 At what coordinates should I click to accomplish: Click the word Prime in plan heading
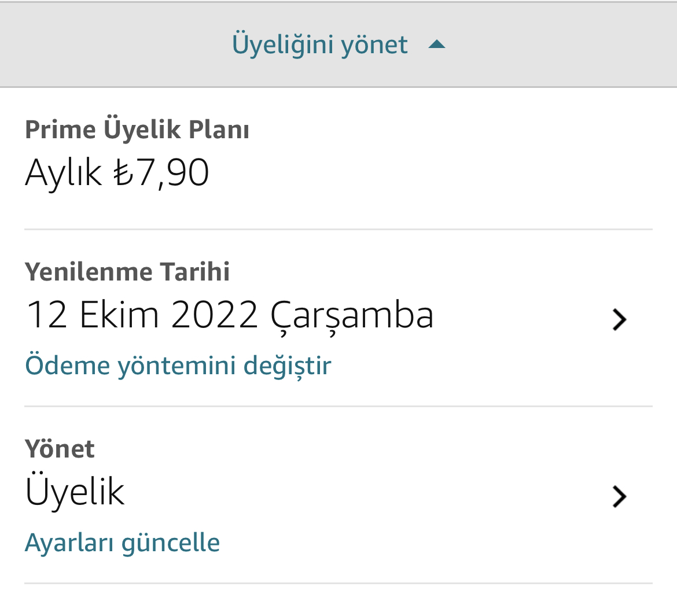click(x=60, y=130)
